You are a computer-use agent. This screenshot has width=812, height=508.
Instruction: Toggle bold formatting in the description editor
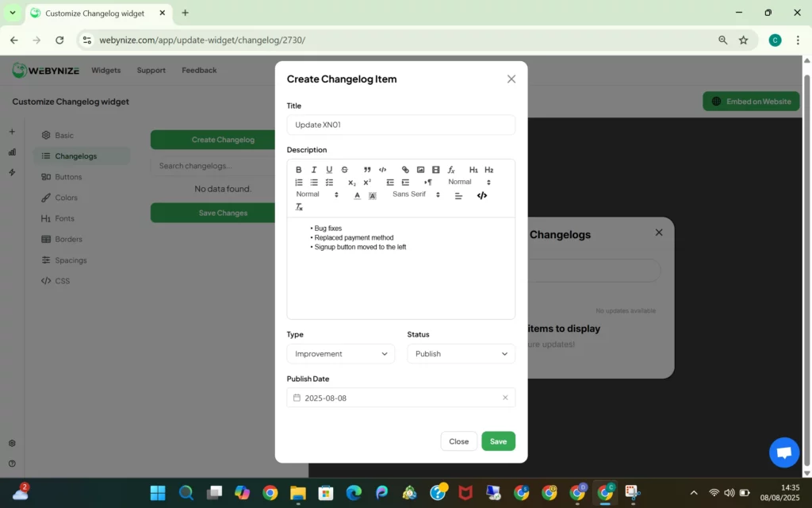[298, 169]
